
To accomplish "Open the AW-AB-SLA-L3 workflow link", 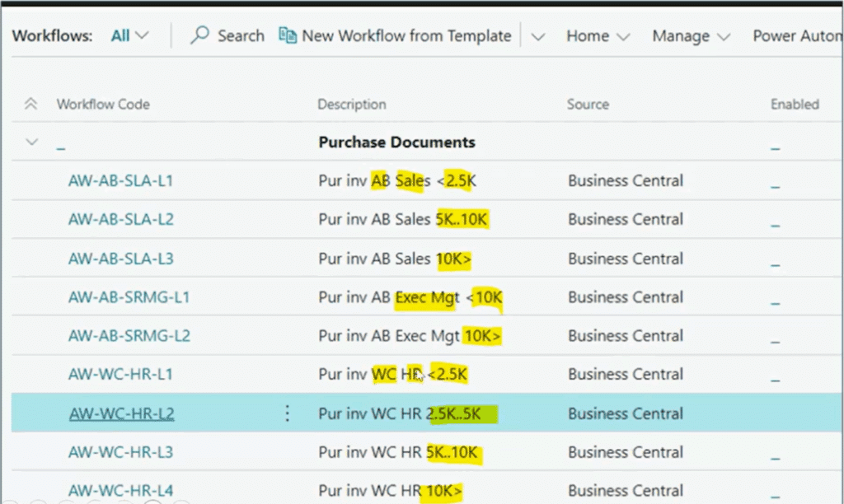I will 120,258.
